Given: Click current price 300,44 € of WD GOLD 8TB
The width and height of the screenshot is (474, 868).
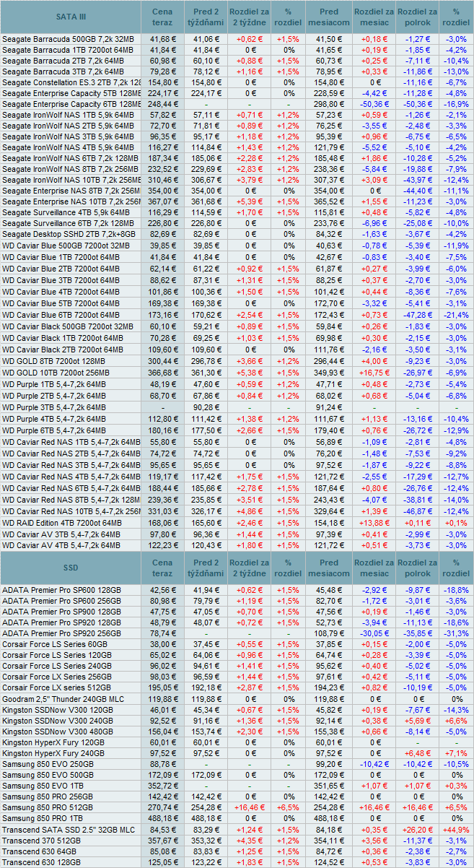Looking at the screenshot, I should [162, 361].
